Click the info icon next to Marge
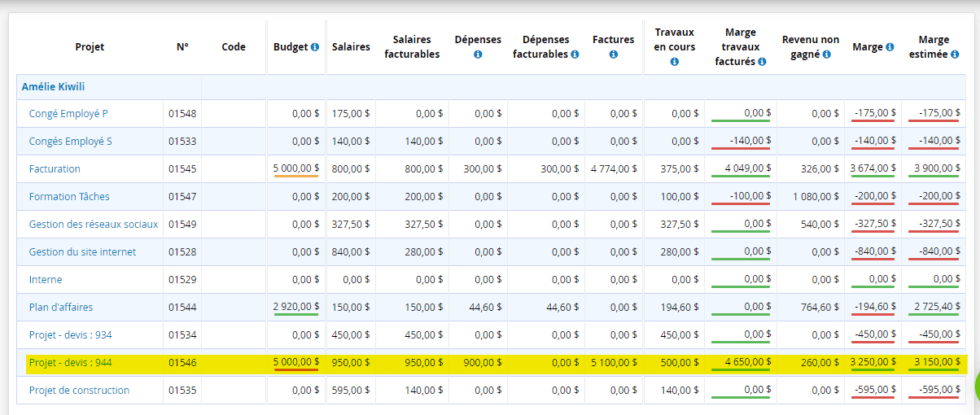 point(889,47)
